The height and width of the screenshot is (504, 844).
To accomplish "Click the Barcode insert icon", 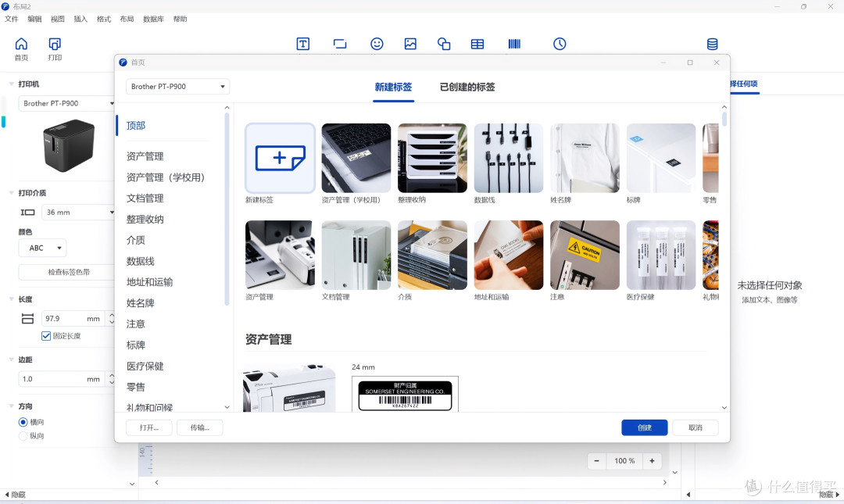I will 514,44.
